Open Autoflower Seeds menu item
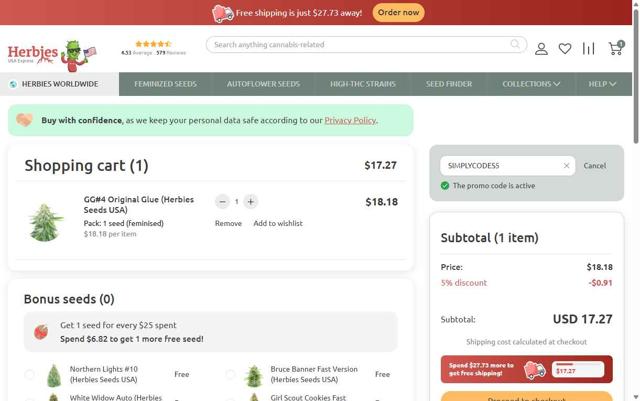 263,84
